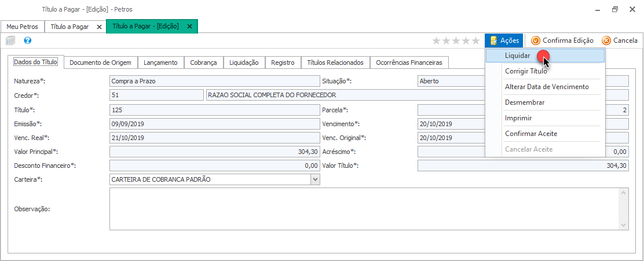Restore the window with title bar button

(615, 9)
